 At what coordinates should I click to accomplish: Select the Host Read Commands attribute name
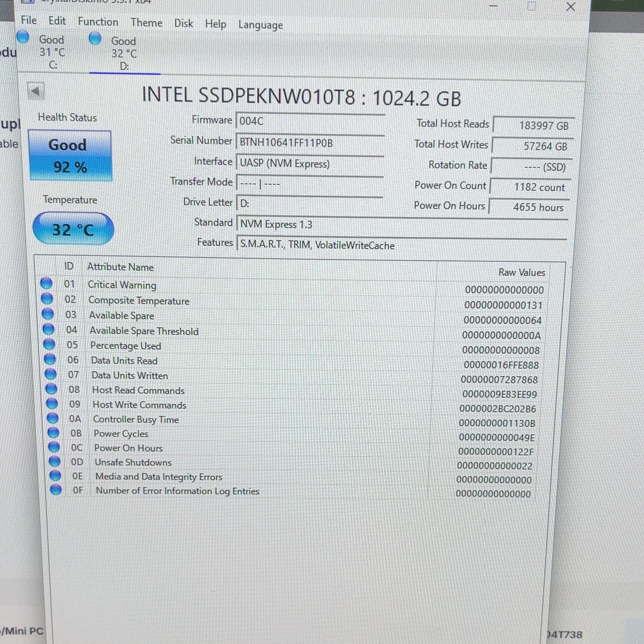click(x=138, y=390)
